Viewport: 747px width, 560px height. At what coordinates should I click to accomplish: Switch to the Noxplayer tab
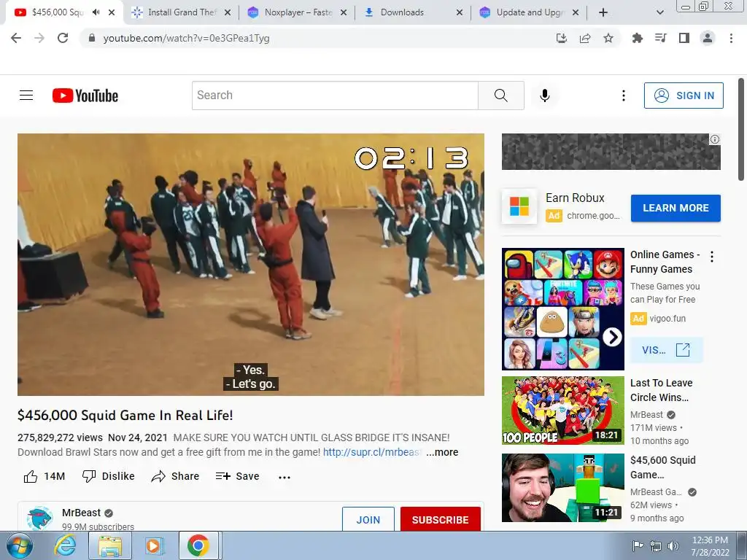(298, 12)
